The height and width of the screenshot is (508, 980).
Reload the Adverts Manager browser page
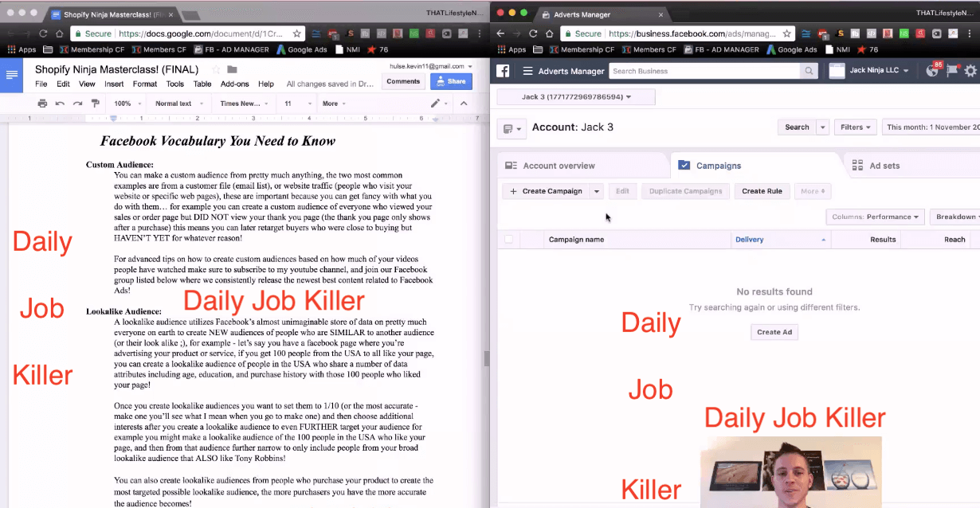click(534, 33)
